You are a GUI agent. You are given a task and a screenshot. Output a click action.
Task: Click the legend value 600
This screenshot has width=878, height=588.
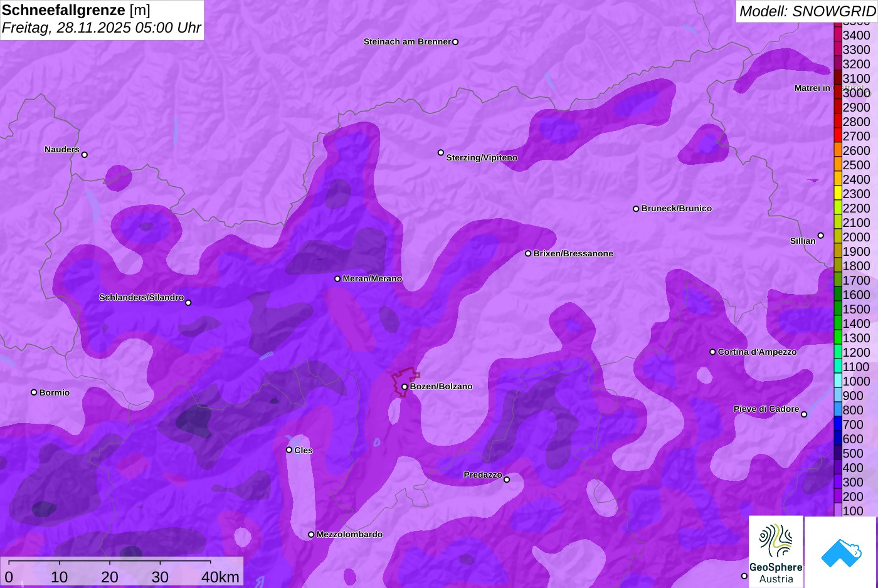[853, 439]
